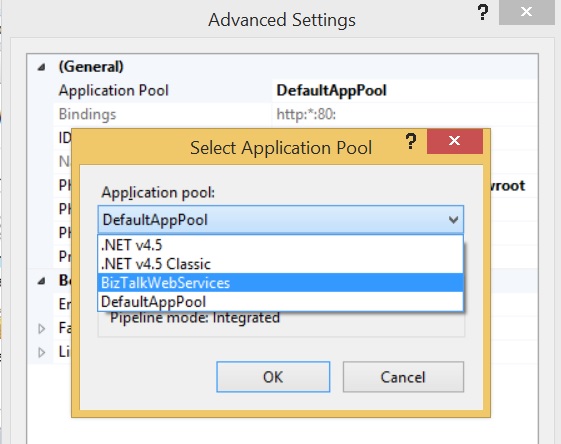Open the Application pool combo box arrow
Screen dimensions: 561x444
(453, 220)
